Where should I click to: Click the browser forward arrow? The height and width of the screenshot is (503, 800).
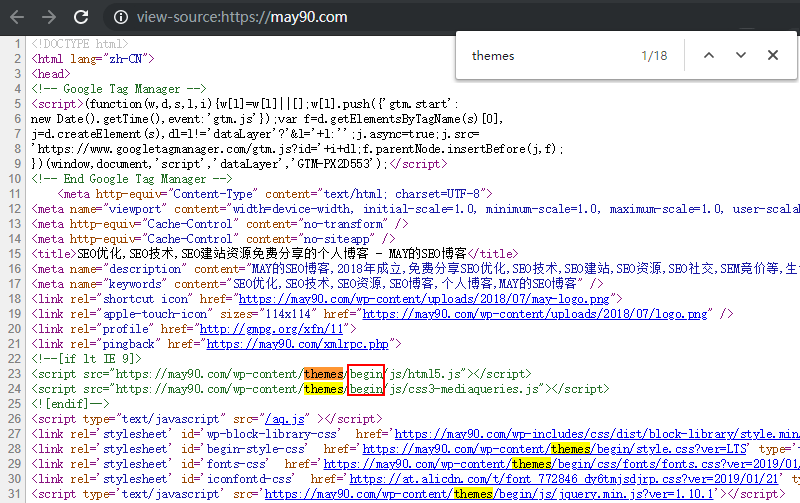coord(49,17)
